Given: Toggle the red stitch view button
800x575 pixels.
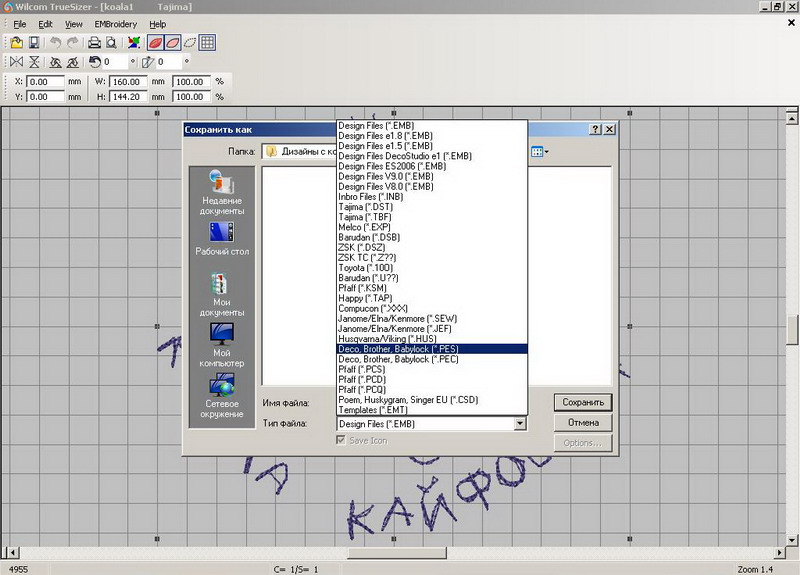Looking at the screenshot, I should [x=156, y=43].
